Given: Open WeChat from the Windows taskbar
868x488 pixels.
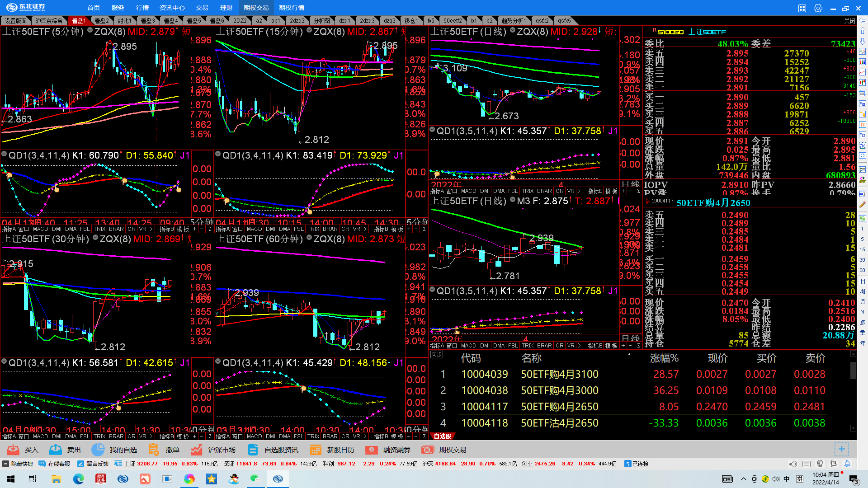Looking at the screenshot, I should pos(255,479).
